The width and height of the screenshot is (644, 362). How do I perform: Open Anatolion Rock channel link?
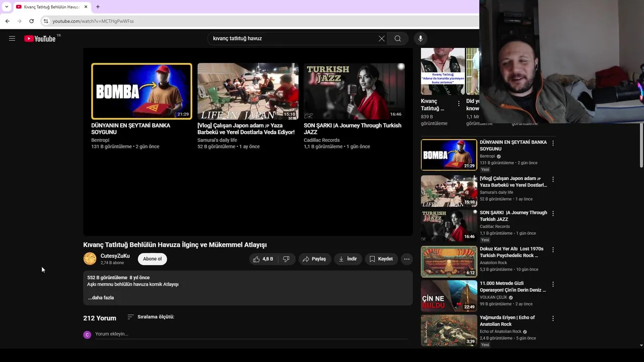pyautogui.click(x=493, y=263)
